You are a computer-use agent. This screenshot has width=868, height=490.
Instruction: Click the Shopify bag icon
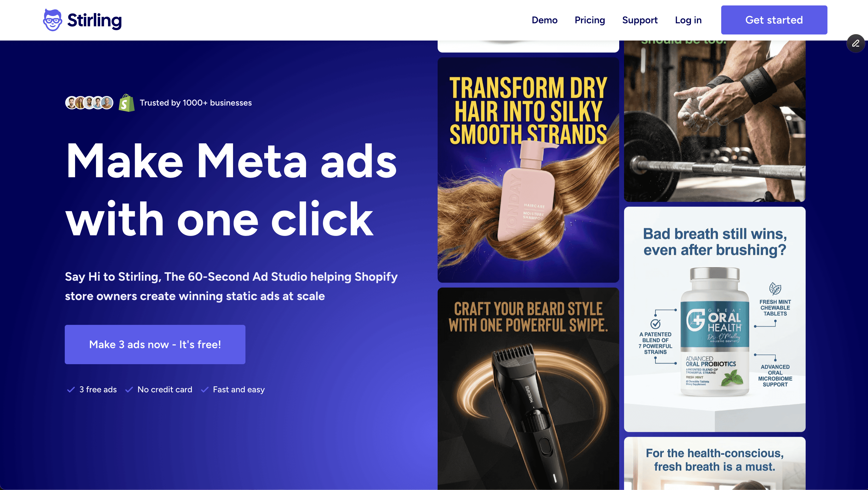pyautogui.click(x=127, y=103)
